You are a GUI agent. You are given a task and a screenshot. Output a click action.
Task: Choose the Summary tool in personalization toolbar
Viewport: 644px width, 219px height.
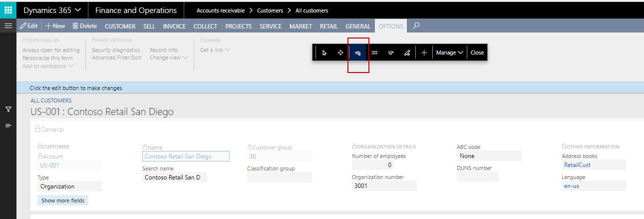(x=374, y=52)
